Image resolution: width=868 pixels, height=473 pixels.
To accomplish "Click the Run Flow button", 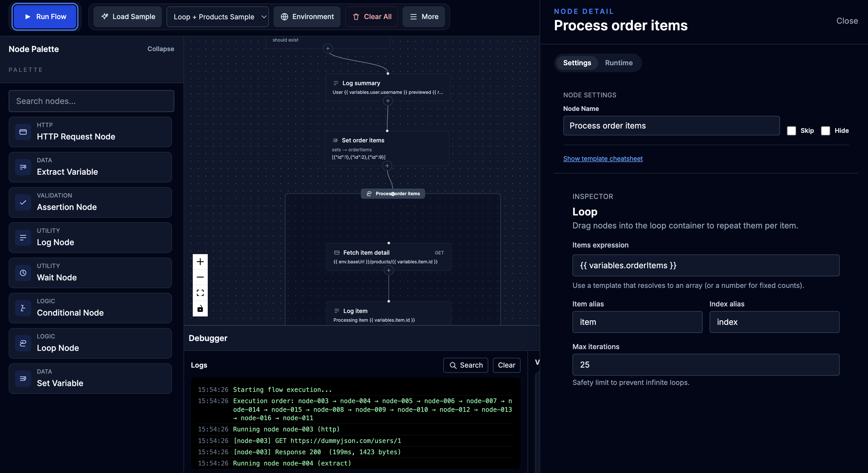I will tap(44, 16).
